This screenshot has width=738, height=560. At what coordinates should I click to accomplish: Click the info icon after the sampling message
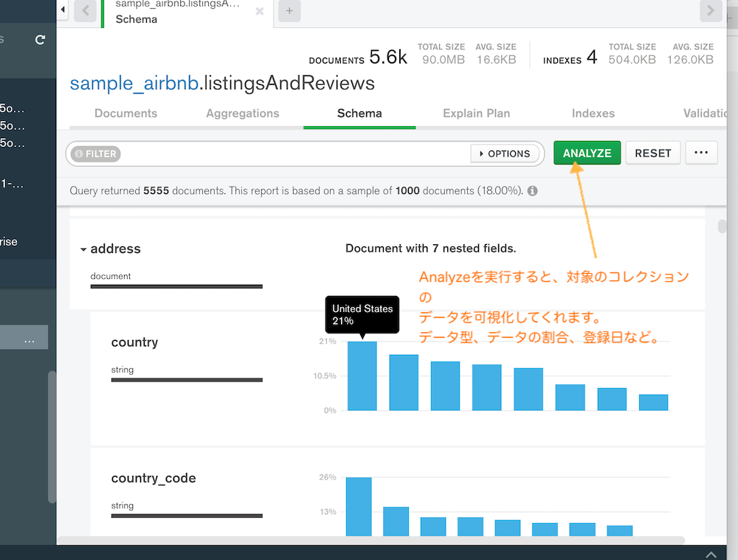pyautogui.click(x=534, y=190)
